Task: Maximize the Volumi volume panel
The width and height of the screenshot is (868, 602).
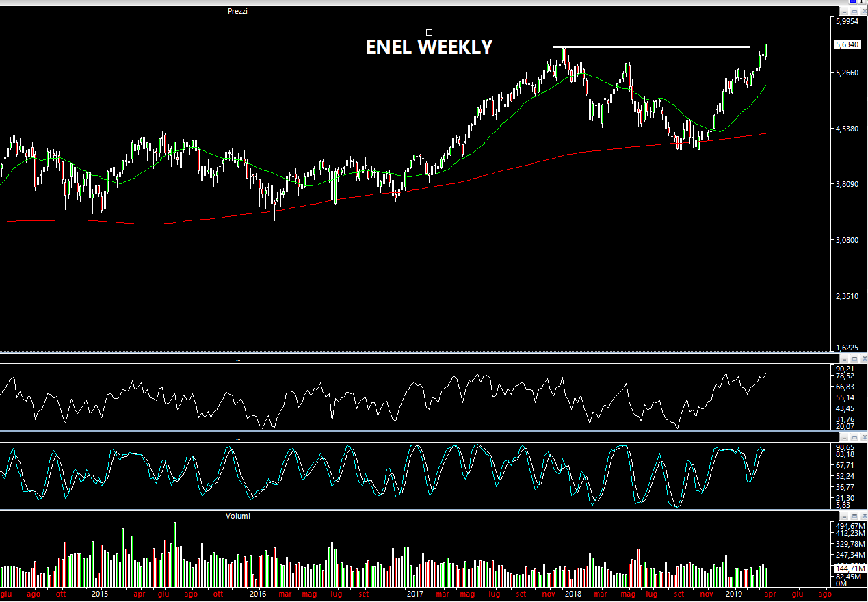Action: pos(853,516)
